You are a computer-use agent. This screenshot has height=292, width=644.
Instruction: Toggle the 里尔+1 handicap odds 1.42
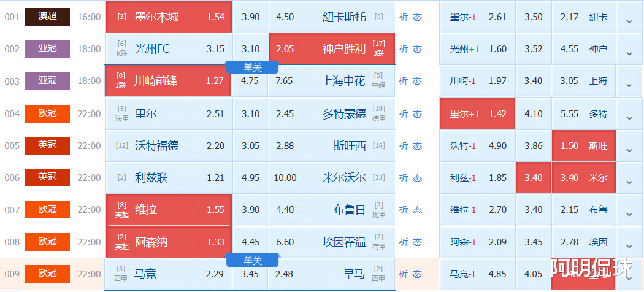pyautogui.click(x=478, y=113)
